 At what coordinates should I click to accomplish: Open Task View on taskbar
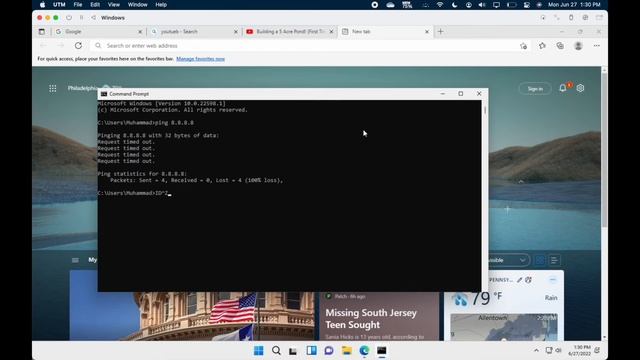(x=293, y=351)
